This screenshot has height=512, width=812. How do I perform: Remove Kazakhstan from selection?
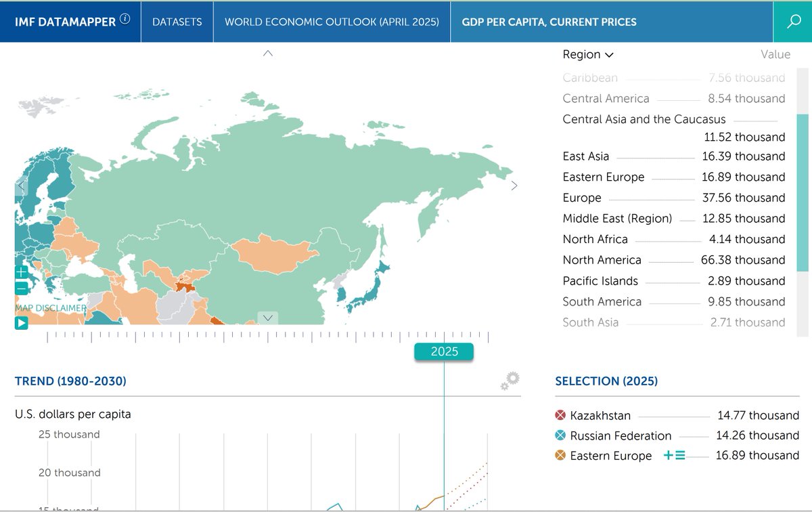point(560,415)
